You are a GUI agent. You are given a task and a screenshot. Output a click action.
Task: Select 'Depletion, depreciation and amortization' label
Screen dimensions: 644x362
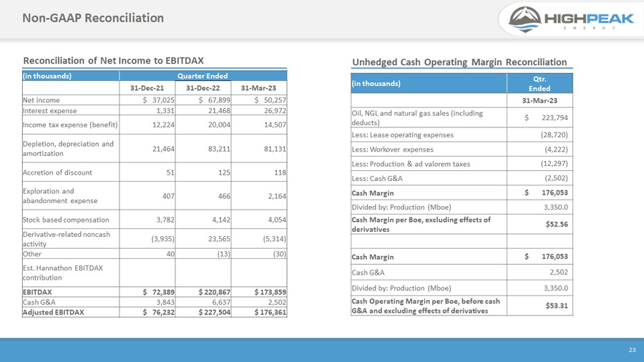click(68, 149)
